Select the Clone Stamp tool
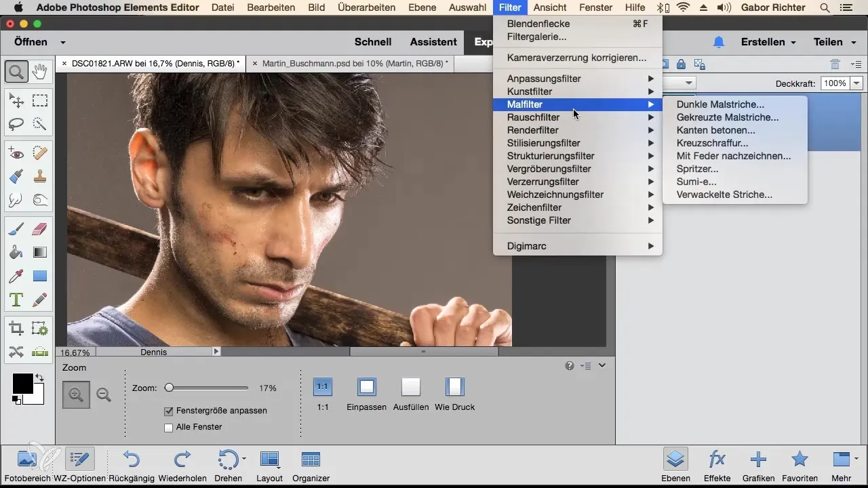Viewport: 868px width, 488px height. coord(40,177)
